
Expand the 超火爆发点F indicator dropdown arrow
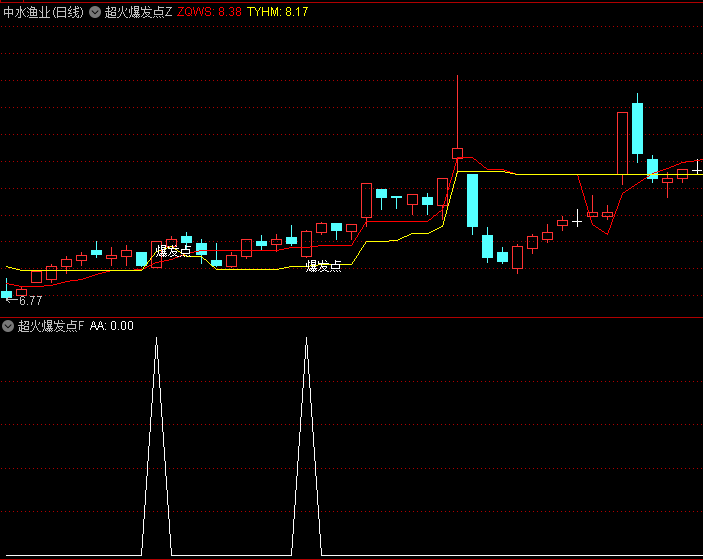coord(8,326)
